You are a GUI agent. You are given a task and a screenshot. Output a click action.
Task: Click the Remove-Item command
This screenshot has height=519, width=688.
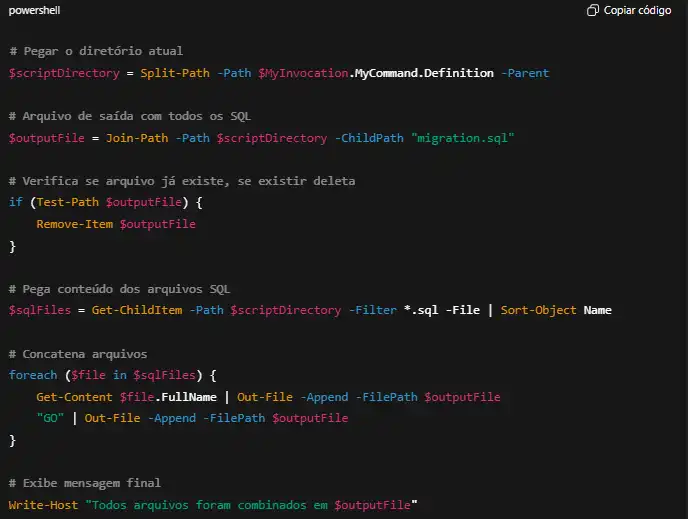pyautogui.click(x=75, y=224)
